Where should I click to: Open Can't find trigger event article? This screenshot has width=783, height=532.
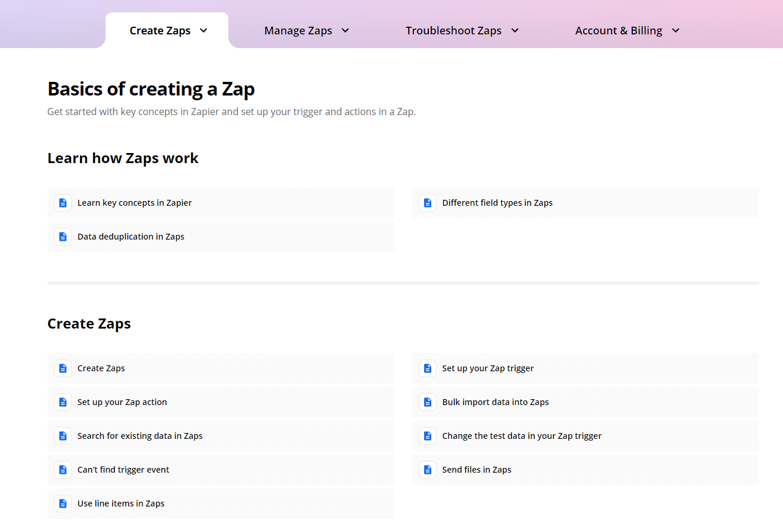(221, 470)
